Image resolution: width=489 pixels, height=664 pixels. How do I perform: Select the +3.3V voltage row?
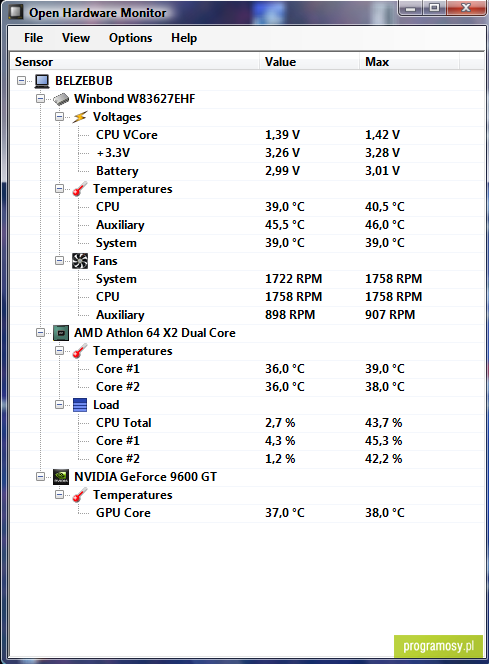(x=247, y=153)
